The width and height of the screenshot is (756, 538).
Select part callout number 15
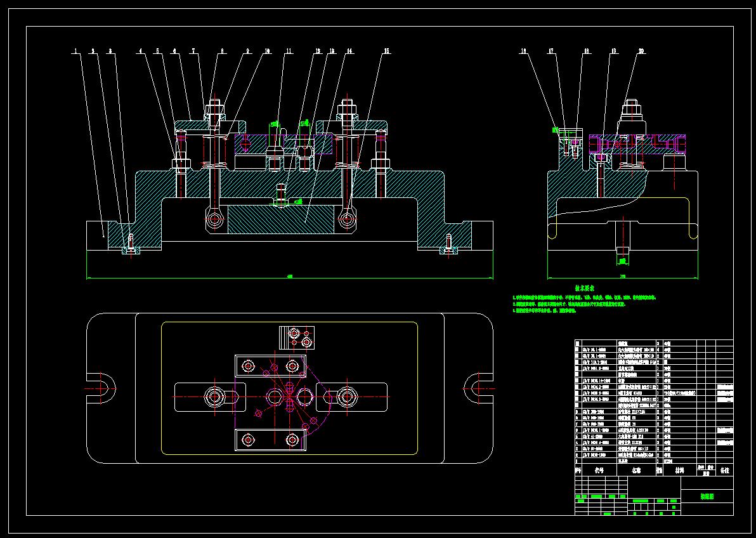coord(387,51)
